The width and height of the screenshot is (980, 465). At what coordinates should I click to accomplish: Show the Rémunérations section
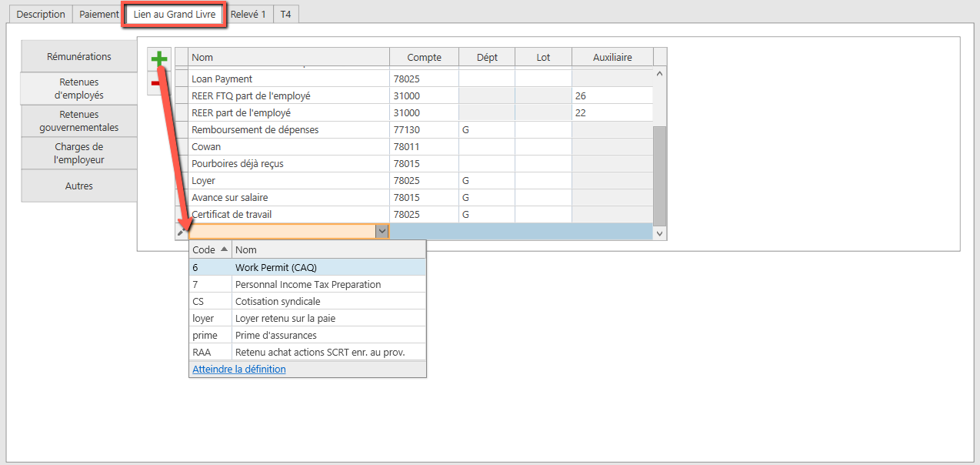click(79, 56)
